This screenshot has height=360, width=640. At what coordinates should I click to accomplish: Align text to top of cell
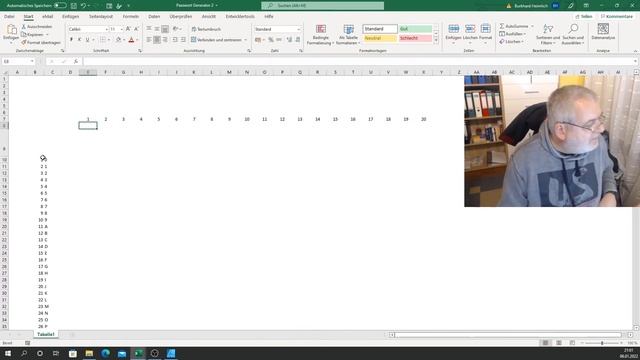click(149, 29)
